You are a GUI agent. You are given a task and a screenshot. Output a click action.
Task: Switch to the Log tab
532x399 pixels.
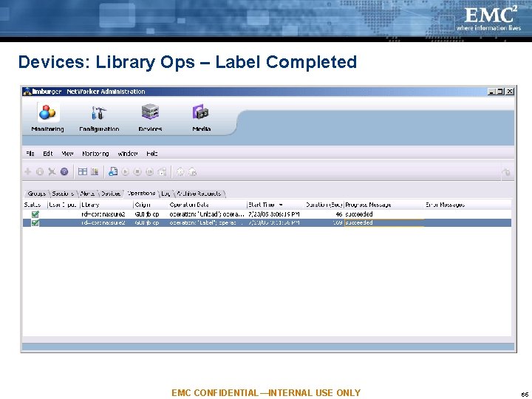[x=166, y=194]
